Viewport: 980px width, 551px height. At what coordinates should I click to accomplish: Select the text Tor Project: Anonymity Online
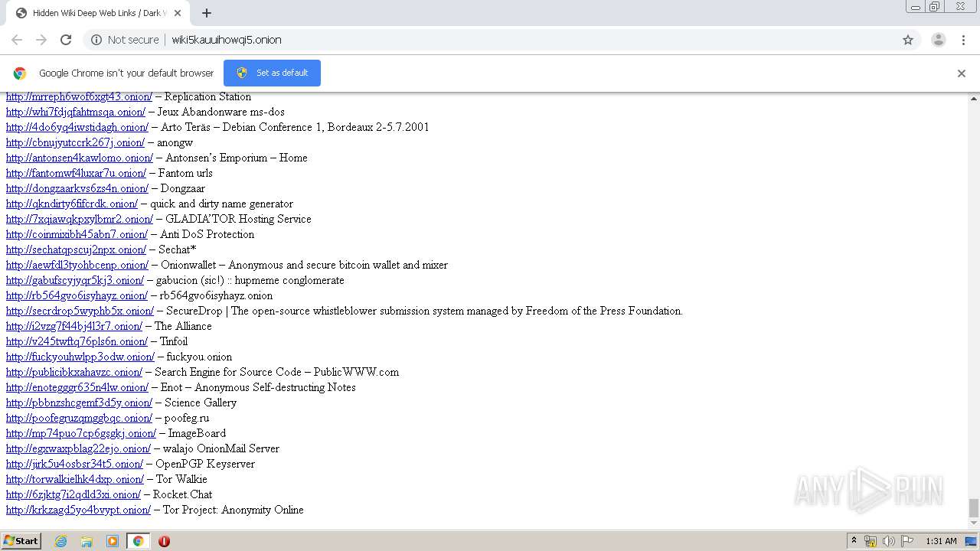click(x=234, y=510)
